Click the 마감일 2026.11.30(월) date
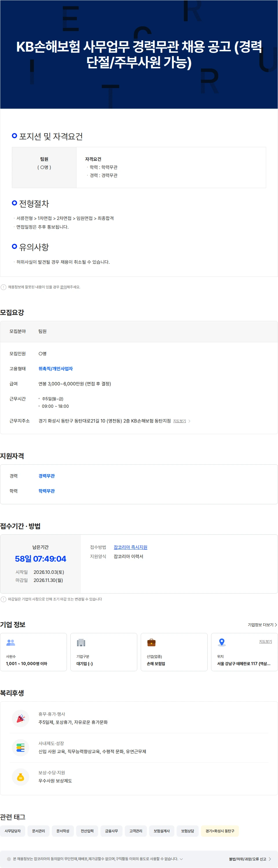This screenshot has height=868, width=278. click(x=48, y=580)
